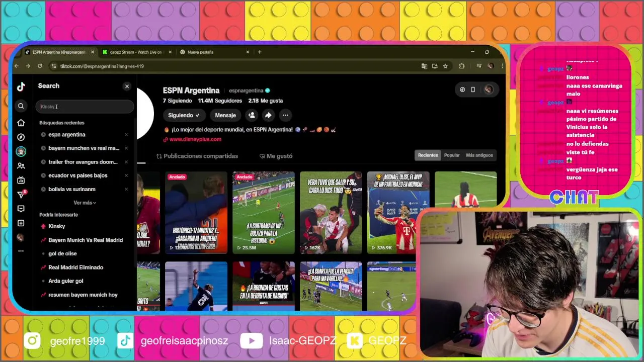Viewport: 644px width, 362px height.
Task: Select suggestion 'Real Madrid Eliminado'
Action: point(75,267)
